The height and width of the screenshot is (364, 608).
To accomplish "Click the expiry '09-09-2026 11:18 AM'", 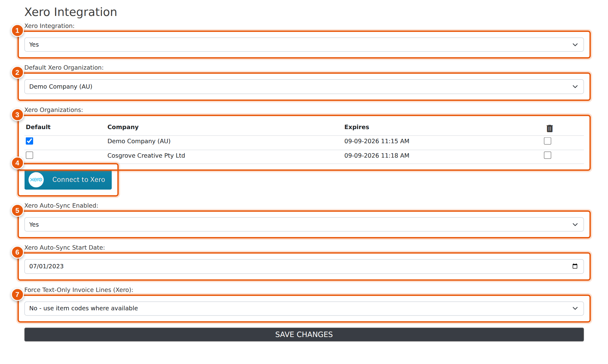I will 377,155.
